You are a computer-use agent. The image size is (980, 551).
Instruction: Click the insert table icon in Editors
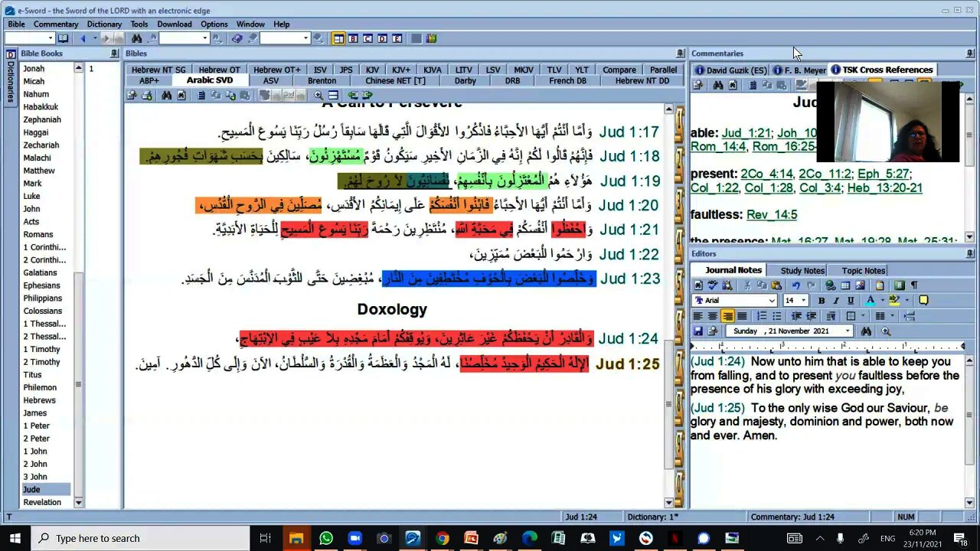tap(845, 285)
